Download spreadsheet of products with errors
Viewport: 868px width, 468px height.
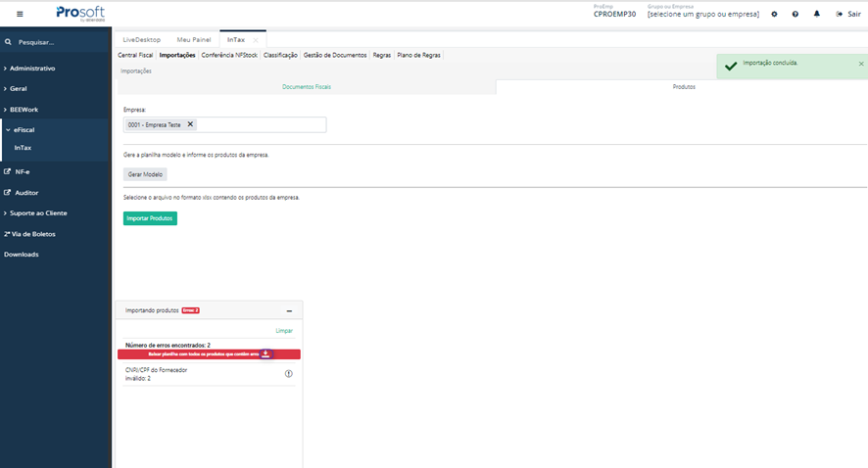tap(265, 354)
